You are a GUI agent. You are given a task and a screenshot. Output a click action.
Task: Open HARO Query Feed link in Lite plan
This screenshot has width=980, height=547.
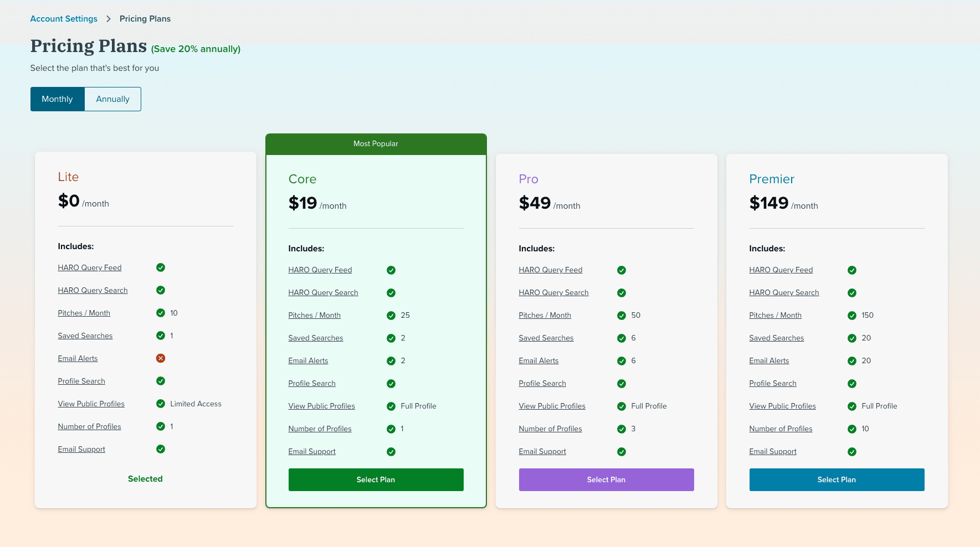click(x=90, y=267)
